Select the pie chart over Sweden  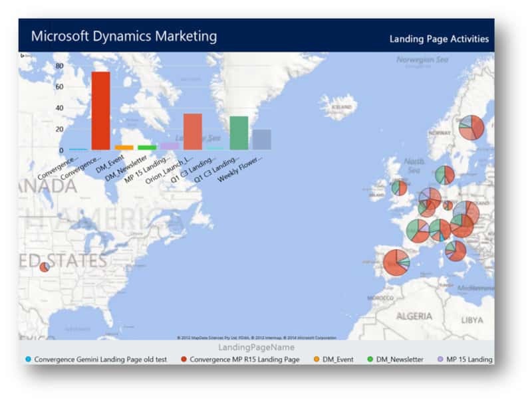471,127
